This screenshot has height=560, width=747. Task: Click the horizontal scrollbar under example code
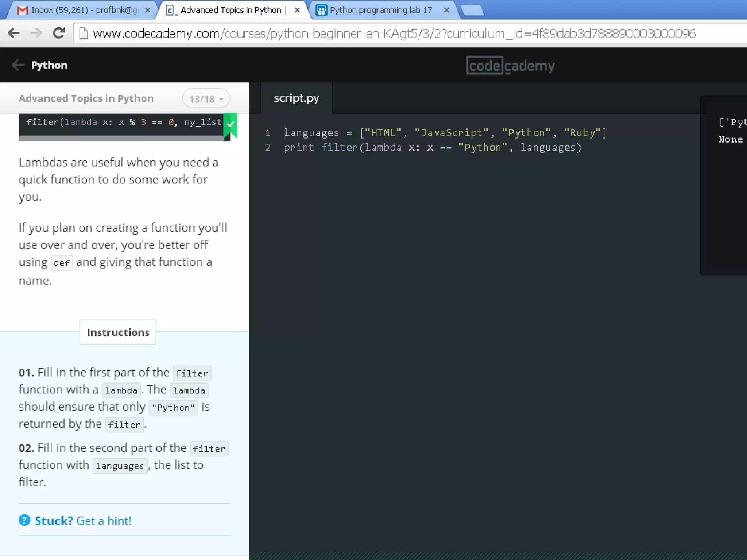pos(121,139)
